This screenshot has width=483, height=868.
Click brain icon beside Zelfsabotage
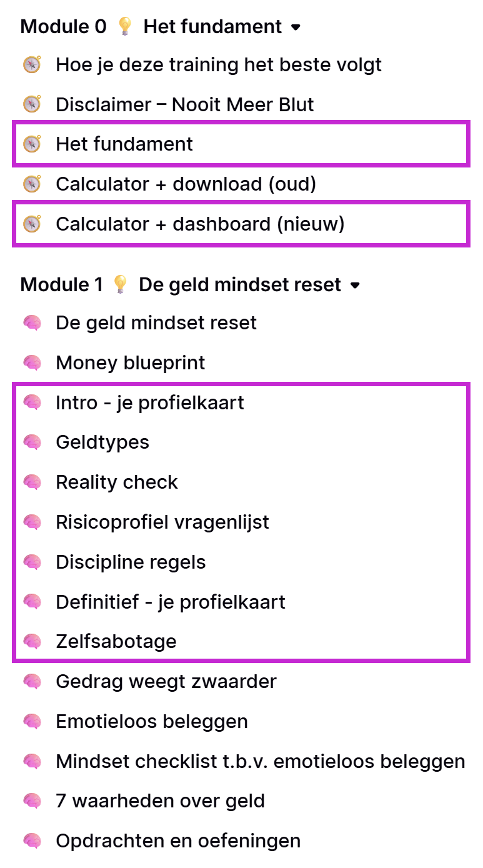[32, 641]
